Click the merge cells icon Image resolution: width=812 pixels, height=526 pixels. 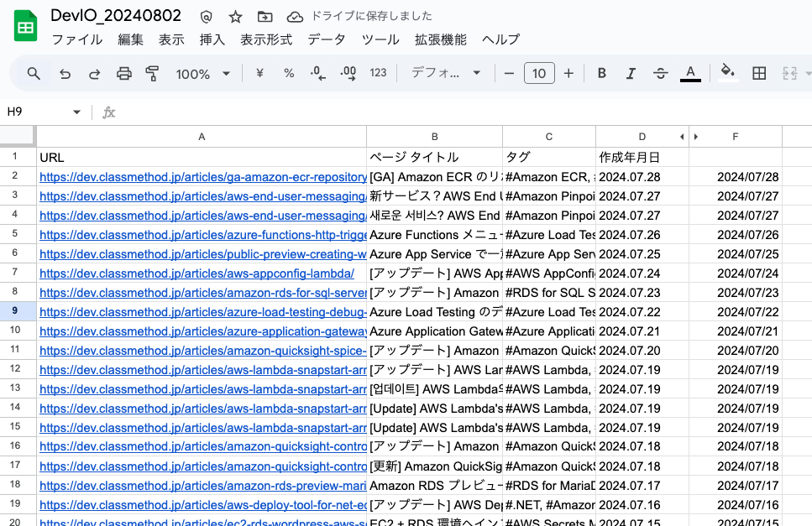click(789, 74)
